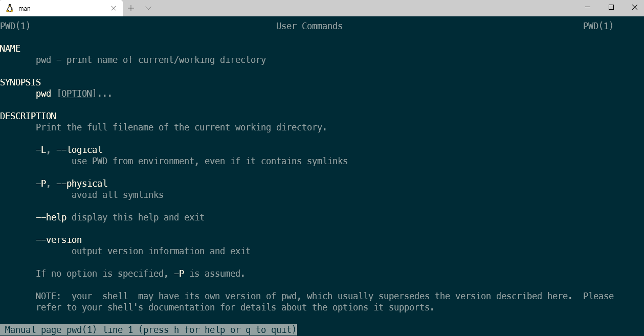
Task: Click the Linux penguin tab icon
Action: tap(9, 8)
